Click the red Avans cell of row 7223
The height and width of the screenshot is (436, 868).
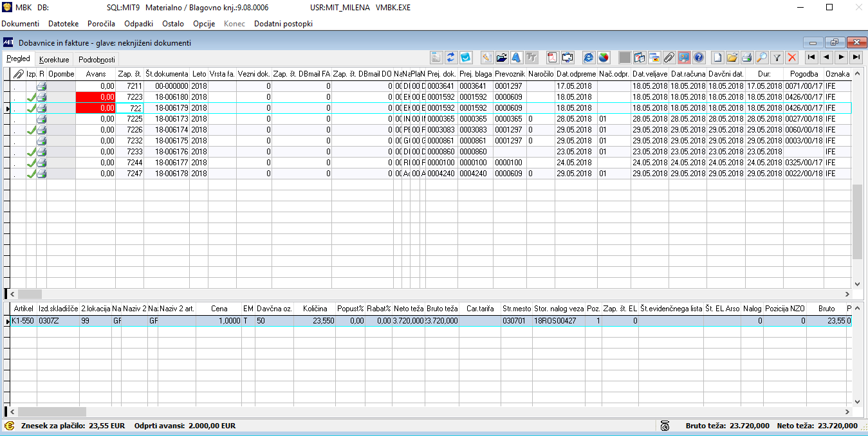pos(96,97)
